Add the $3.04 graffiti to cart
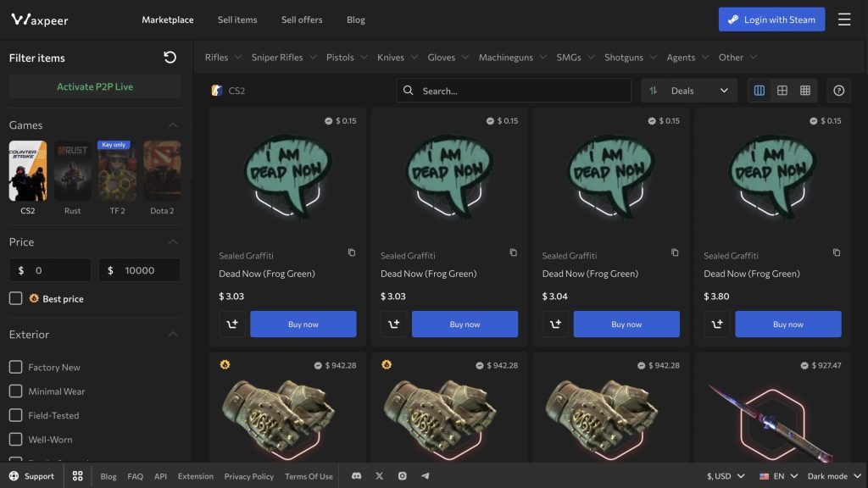Screen dimensions: 868x488 pyautogui.click(x=555, y=324)
